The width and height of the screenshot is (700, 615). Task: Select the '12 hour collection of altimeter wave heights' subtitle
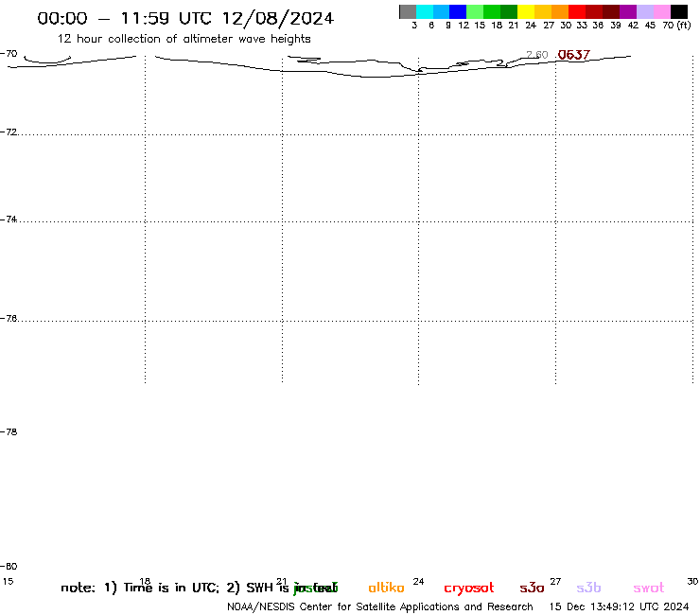click(x=184, y=39)
